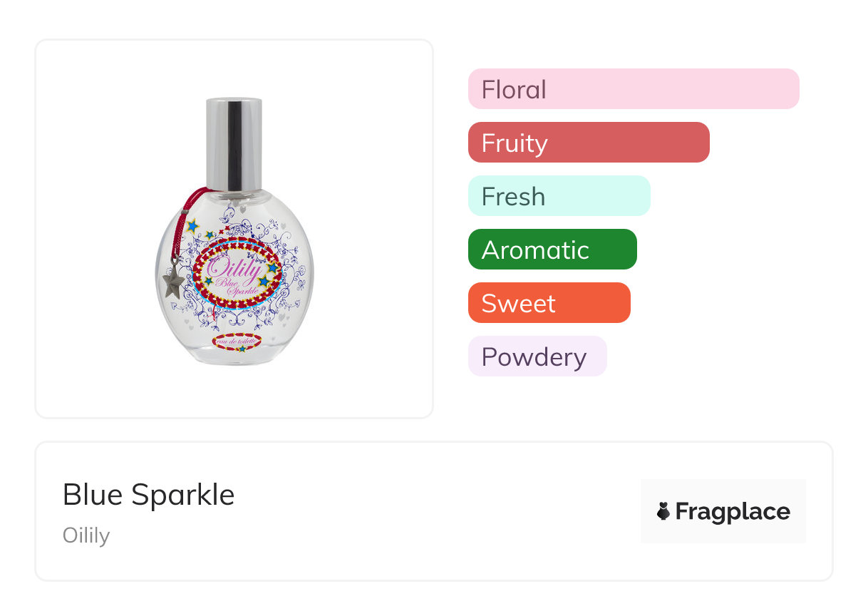Select the Floral accord bar
Screen dimensions: 868x616
point(634,89)
